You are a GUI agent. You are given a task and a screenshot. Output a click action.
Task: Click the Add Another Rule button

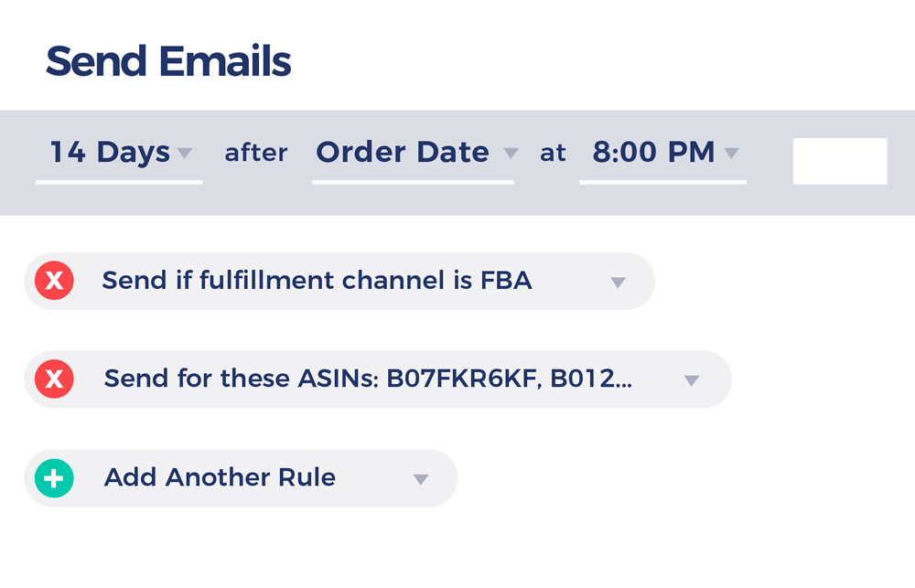pyautogui.click(x=220, y=477)
